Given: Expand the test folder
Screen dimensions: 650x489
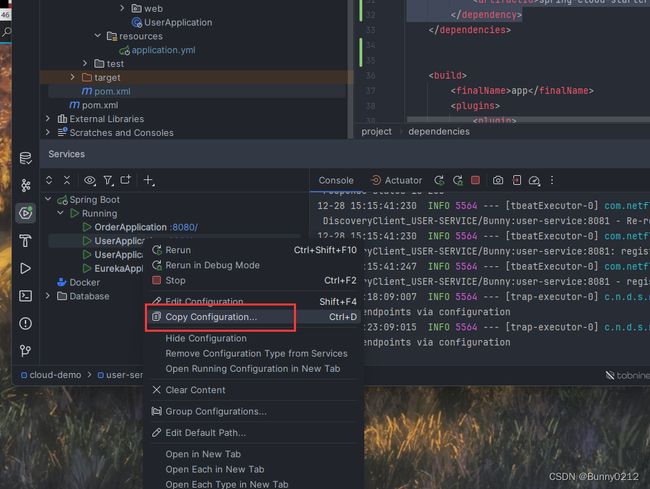Looking at the screenshot, I should [x=85, y=63].
